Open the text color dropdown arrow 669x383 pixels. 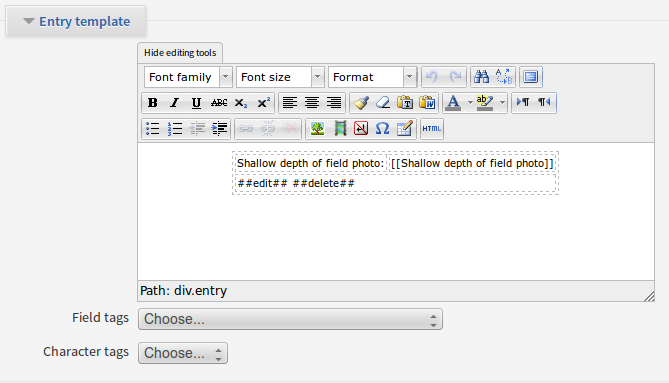[x=470, y=103]
